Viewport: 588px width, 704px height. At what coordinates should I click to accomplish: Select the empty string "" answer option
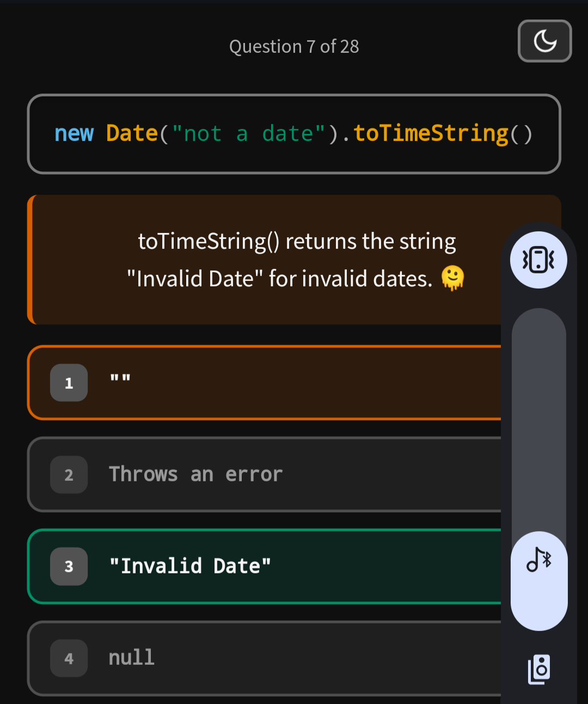(264, 383)
